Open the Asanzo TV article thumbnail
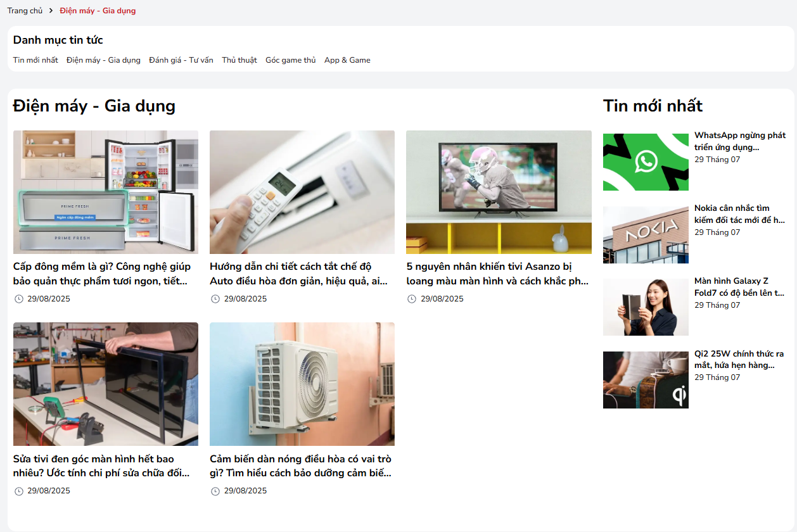The image size is (797, 532). point(499,192)
